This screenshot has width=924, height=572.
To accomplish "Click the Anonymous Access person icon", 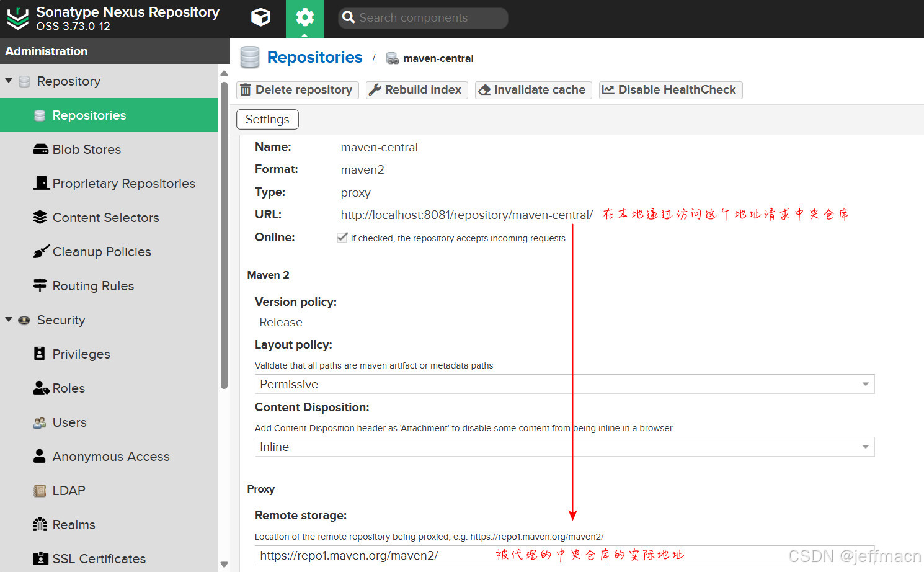I will click(x=40, y=456).
